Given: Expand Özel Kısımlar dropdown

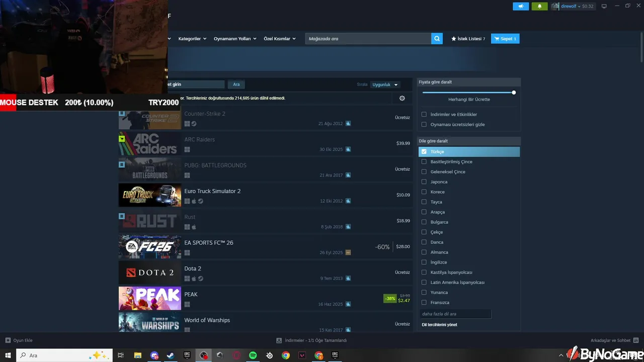Looking at the screenshot, I should tap(280, 39).
